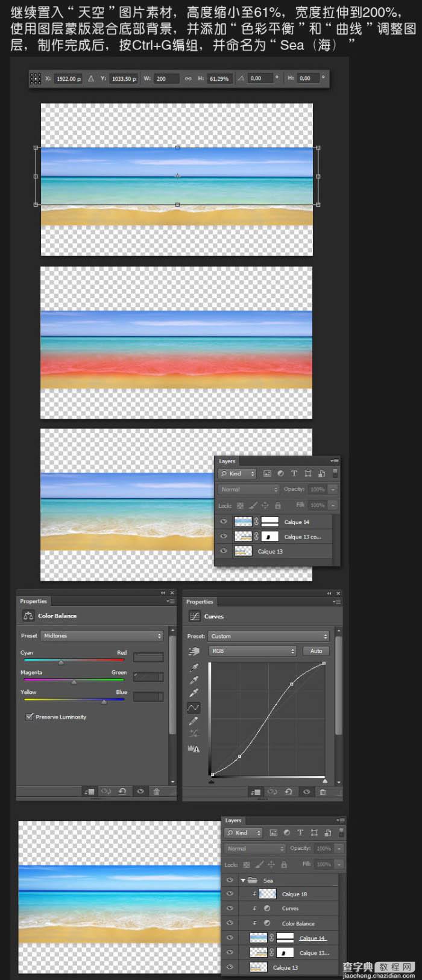Image resolution: width=422 pixels, height=980 pixels.
Task: Click the shape layer filter in the upper Layers panel
Action: (x=308, y=473)
